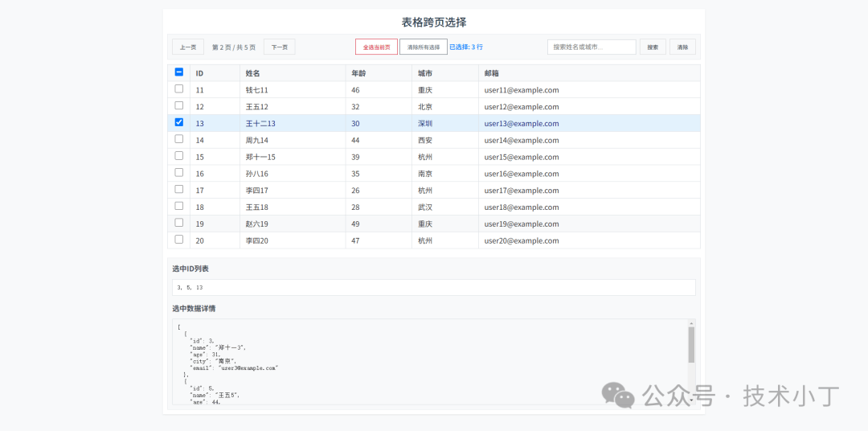This screenshot has height=431, width=868.
Task: Click the 城市 column header
Action: 425,73
